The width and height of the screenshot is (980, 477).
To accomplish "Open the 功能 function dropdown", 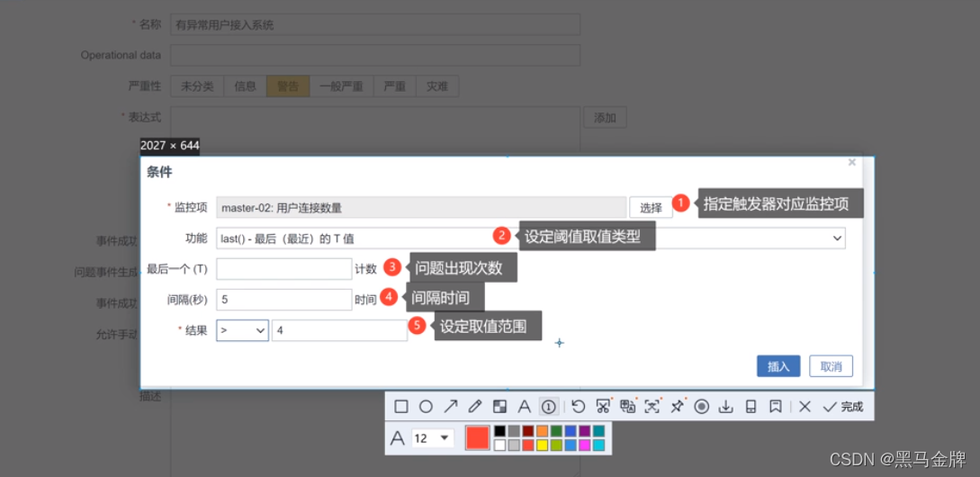I will click(x=531, y=238).
